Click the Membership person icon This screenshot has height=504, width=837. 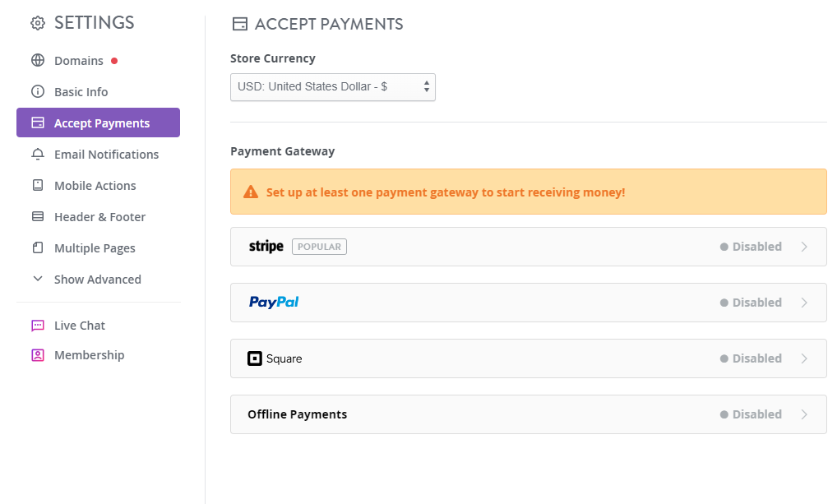[x=37, y=355]
